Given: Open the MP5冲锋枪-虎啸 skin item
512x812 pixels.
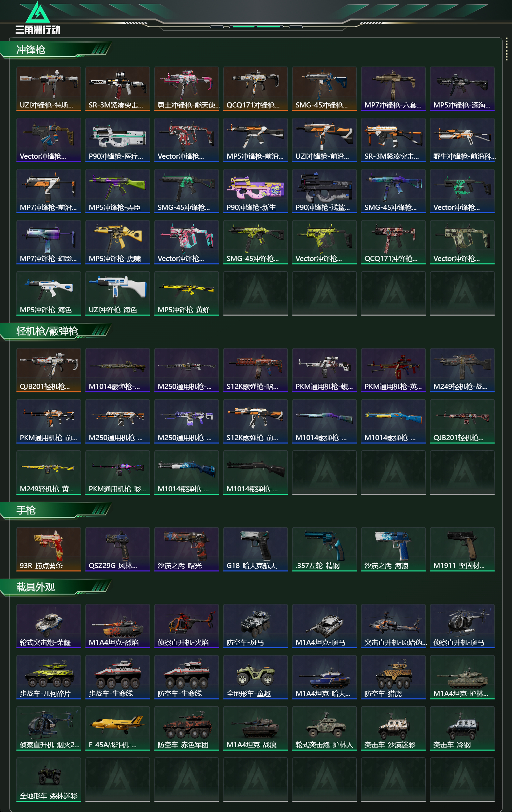Looking at the screenshot, I should pos(117,242).
